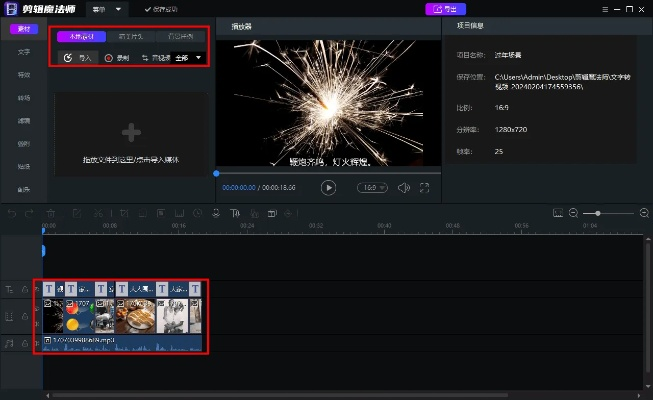Open the menu dropdown beside the app logo
The image size is (653, 400).
click(104, 9)
